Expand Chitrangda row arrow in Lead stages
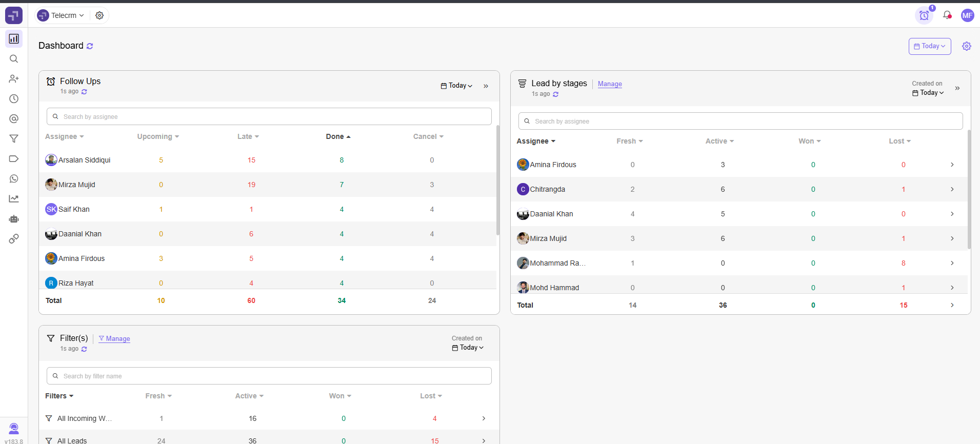980x444 pixels. [952, 189]
